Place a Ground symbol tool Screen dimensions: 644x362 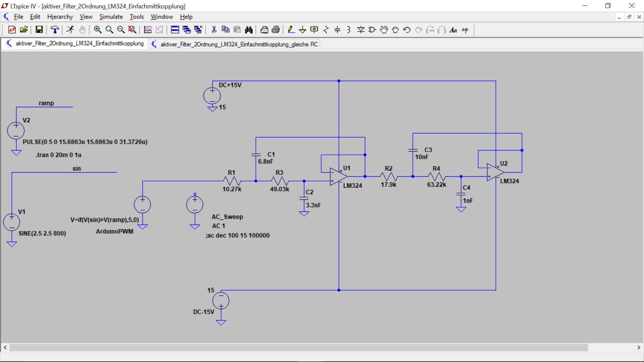303,30
